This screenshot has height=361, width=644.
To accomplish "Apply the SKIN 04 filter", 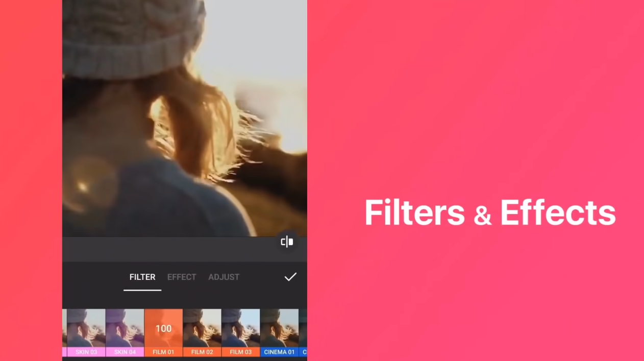I will coord(125,328).
